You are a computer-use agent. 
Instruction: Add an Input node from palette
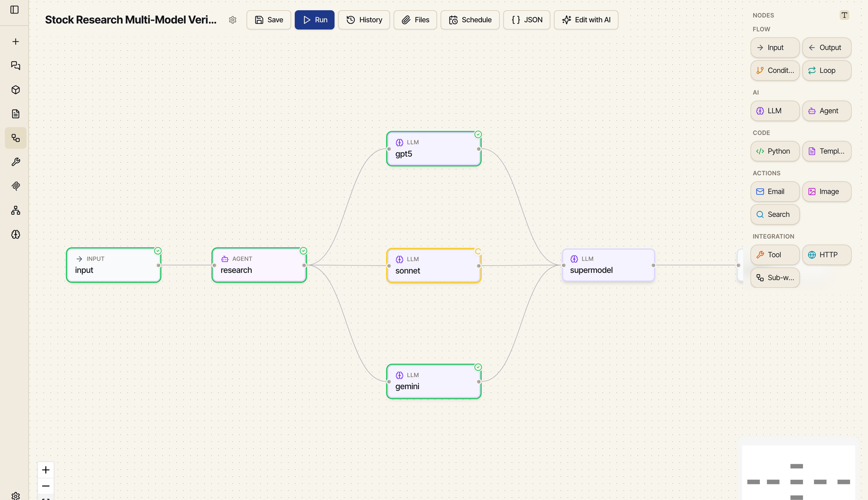(x=775, y=47)
